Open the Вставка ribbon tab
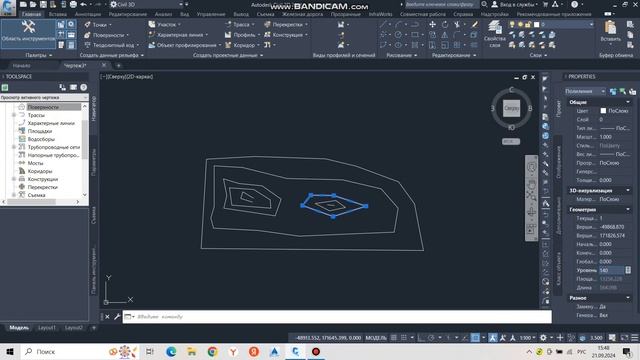640x360 pixels. click(x=58, y=14)
